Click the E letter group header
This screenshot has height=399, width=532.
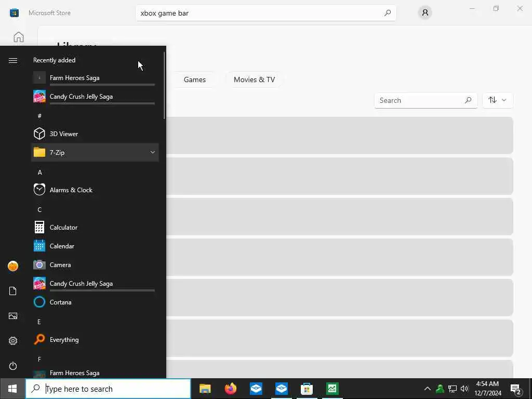pos(39,322)
